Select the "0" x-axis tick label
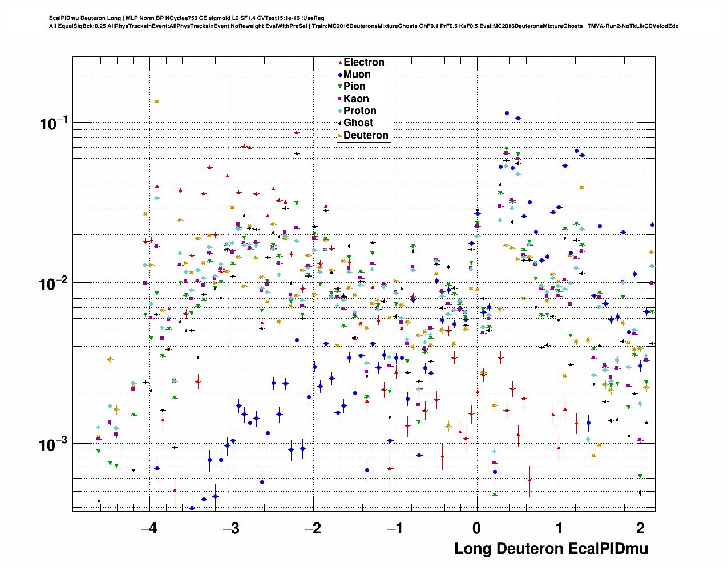Image resolution: width=728 pixels, height=568 pixels. (477, 528)
